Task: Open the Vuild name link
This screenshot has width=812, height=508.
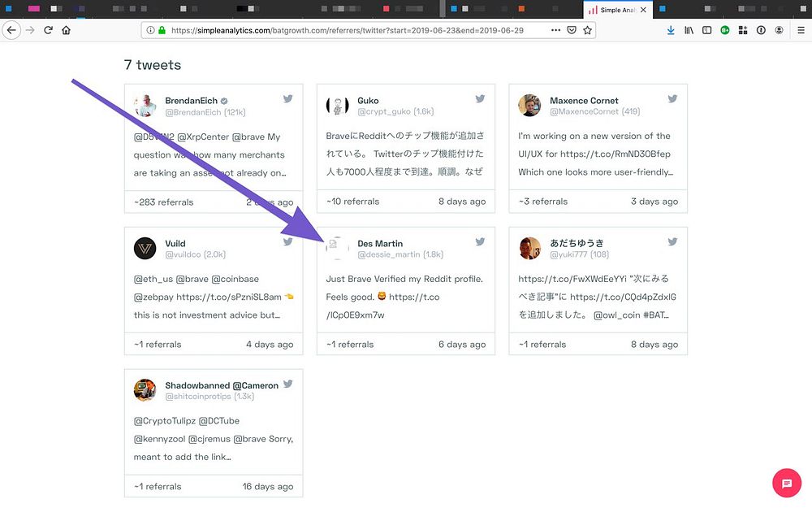Action: (175, 243)
